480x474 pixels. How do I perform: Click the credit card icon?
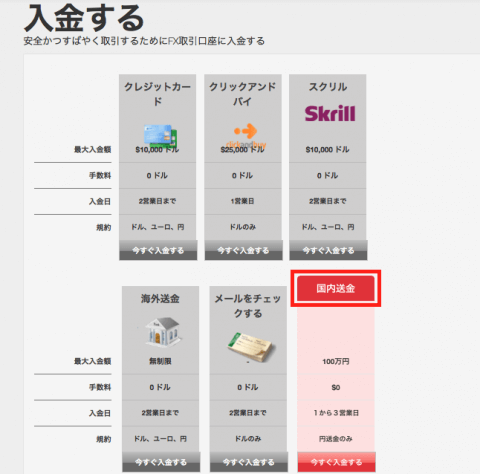click(x=161, y=136)
